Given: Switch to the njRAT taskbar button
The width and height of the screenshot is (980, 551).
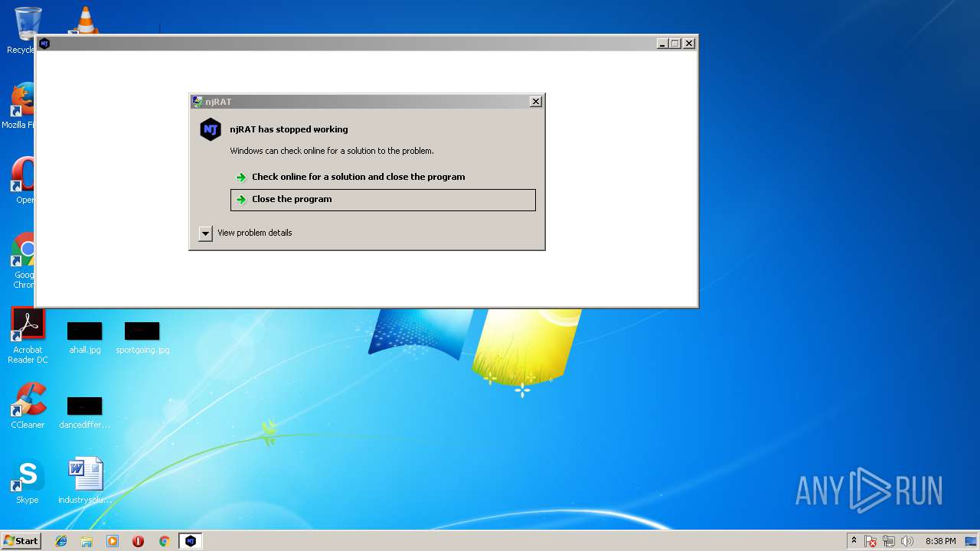Looking at the screenshot, I should (191, 541).
